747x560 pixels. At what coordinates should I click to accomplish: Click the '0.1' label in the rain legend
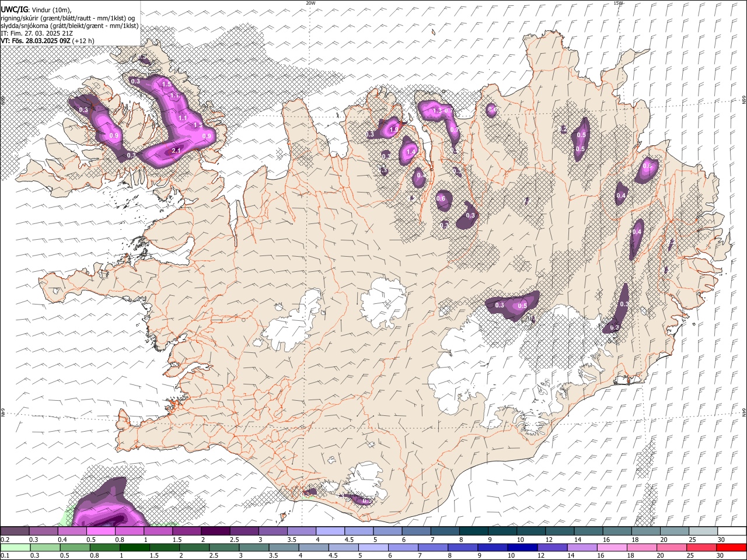[5, 555]
